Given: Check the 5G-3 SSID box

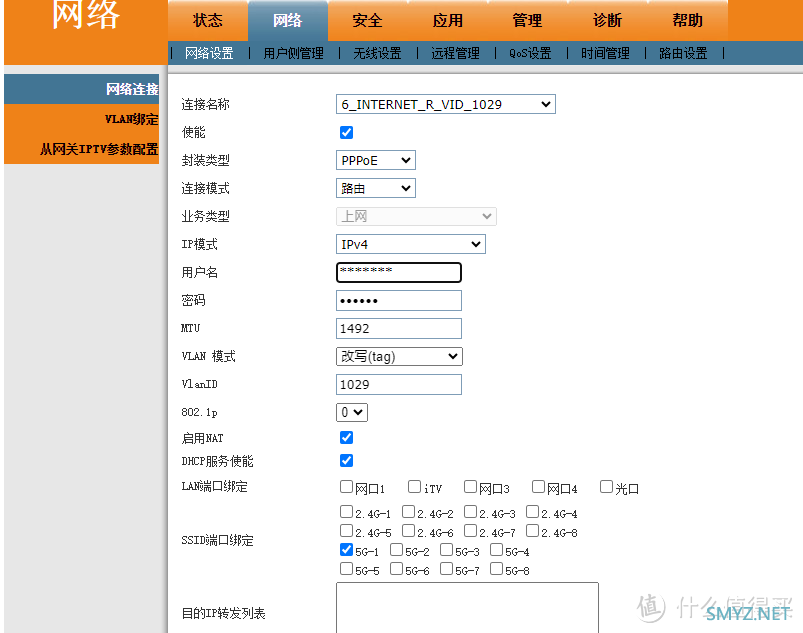Looking at the screenshot, I should point(447,550).
